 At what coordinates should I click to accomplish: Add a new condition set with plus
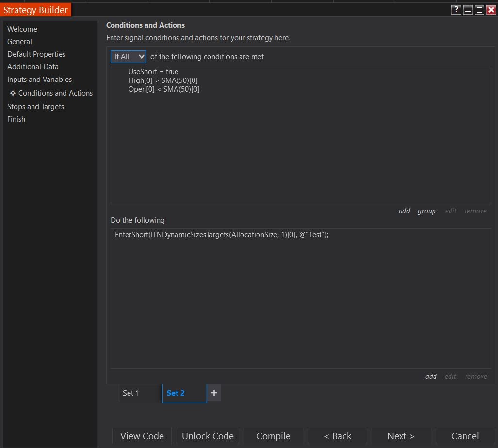[214, 393]
